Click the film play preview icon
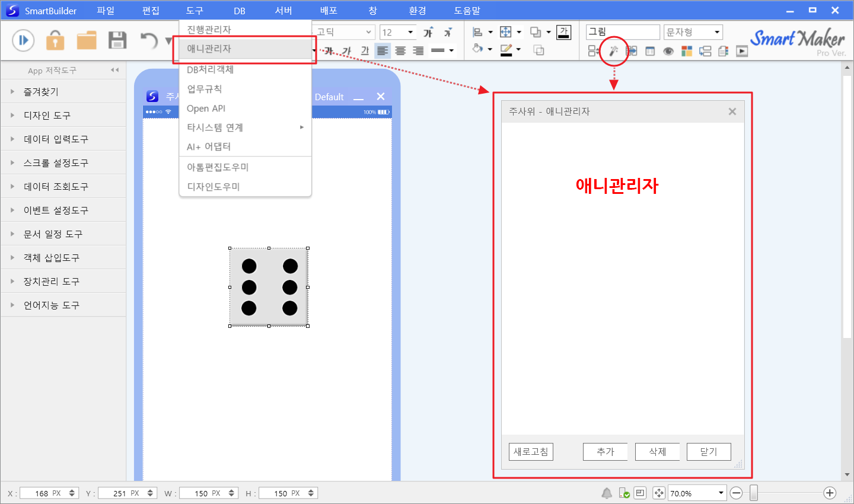Viewport: 854px width, 504px height. pyautogui.click(x=742, y=51)
